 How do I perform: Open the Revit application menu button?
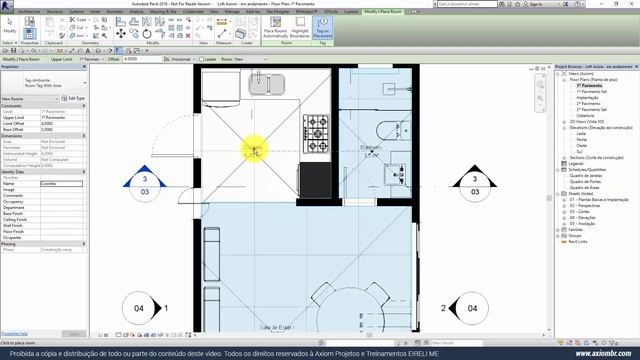(x=7, y=6)
